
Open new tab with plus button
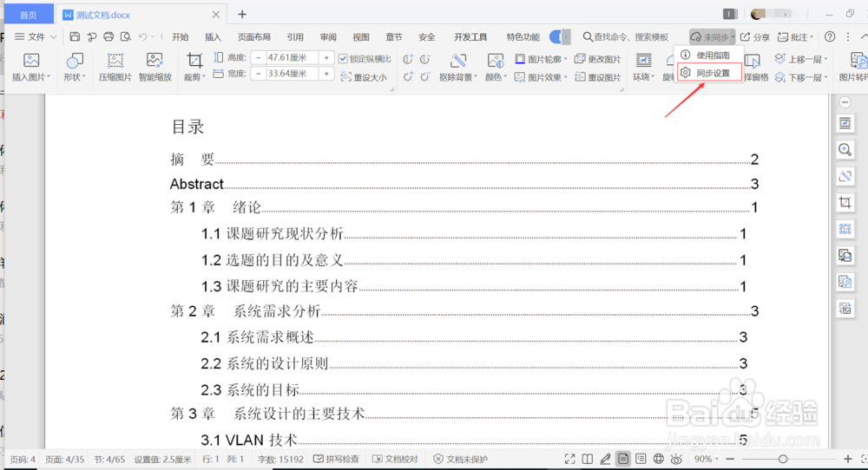tap(242, 15)
